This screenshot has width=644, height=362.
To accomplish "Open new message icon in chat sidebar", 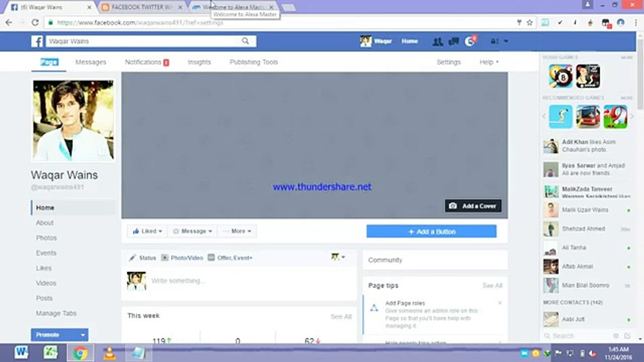I will pos(627,336).
